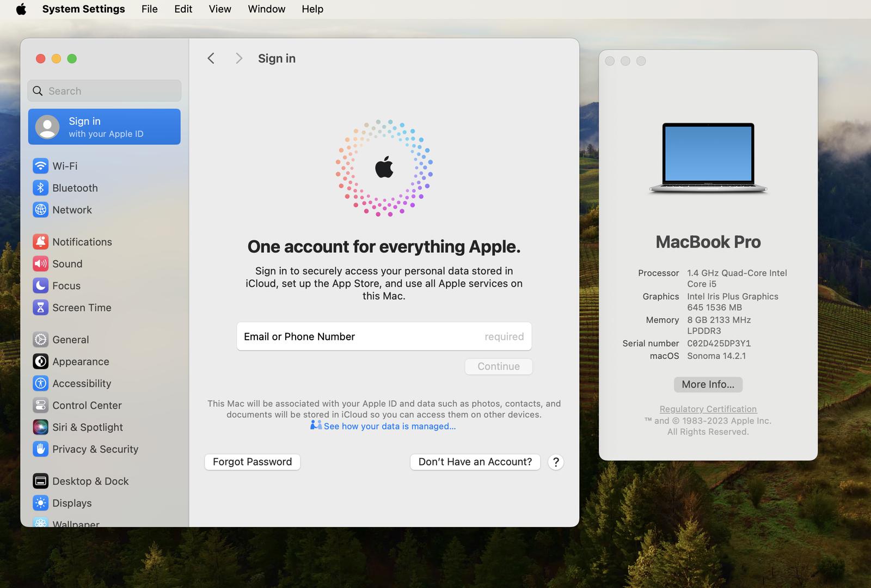The height and width of the screenshot is (588, 871).
Task: Click green zoom button in System Settings
Action: tap(72, 58)
